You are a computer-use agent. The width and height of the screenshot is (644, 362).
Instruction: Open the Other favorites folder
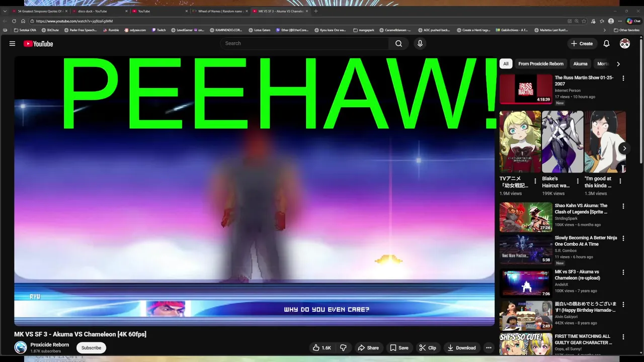(x=626, y=30)
